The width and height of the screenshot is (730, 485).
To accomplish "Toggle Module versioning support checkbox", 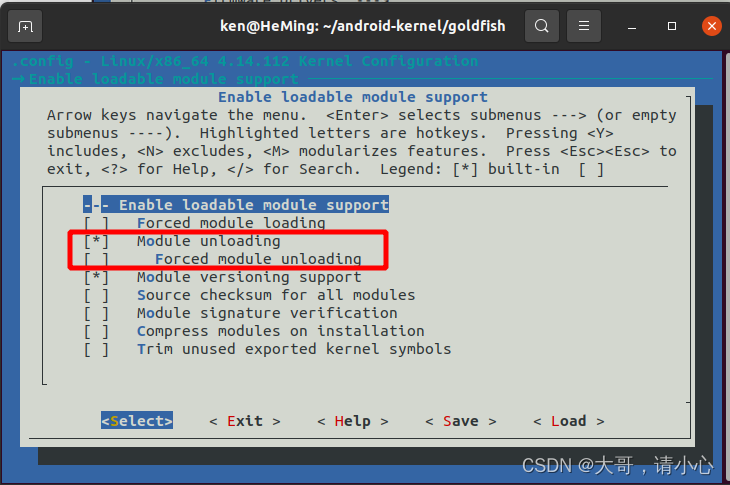I will [96, 277].
